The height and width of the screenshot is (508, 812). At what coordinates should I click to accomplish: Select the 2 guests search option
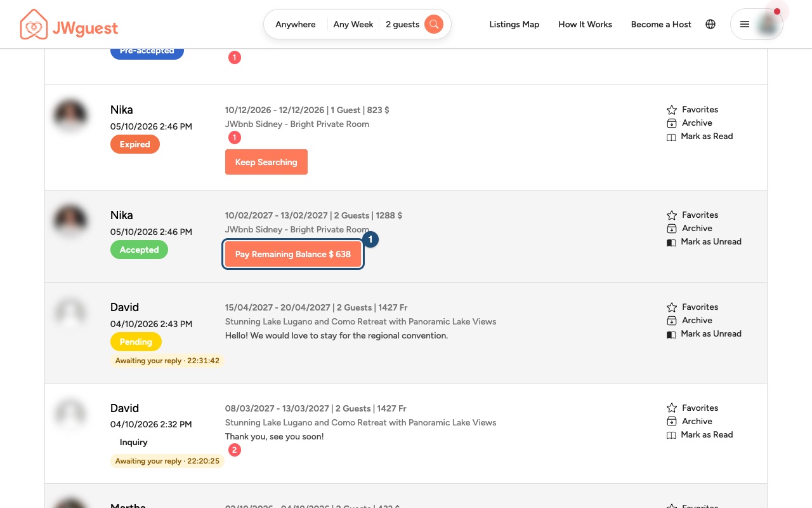[402, 24]
